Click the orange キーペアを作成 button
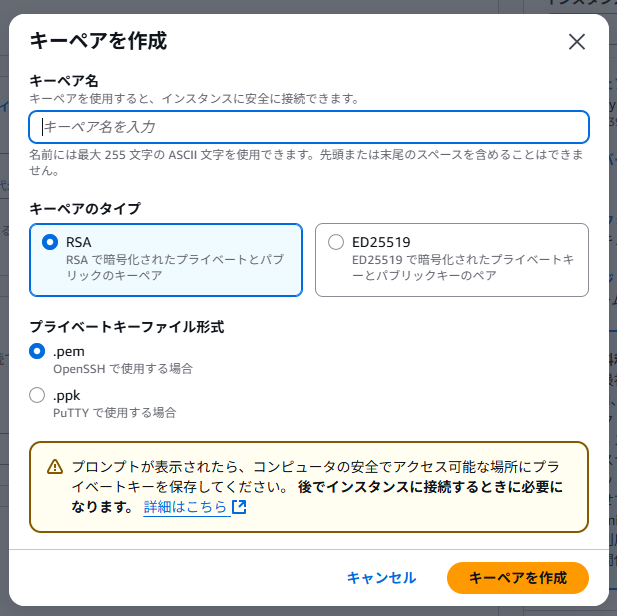Image resolution: width=617 pixels, height=616 pixels. (518, 578)
